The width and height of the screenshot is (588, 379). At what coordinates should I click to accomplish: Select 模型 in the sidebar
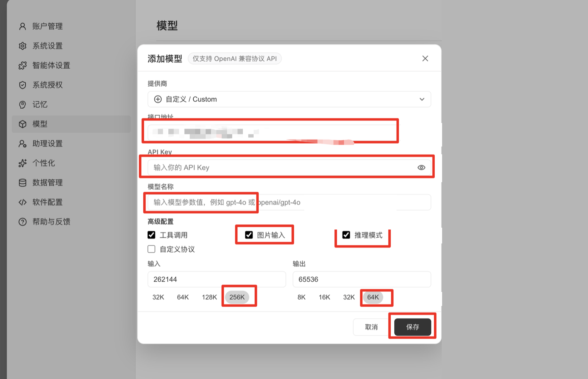(71, 124)
